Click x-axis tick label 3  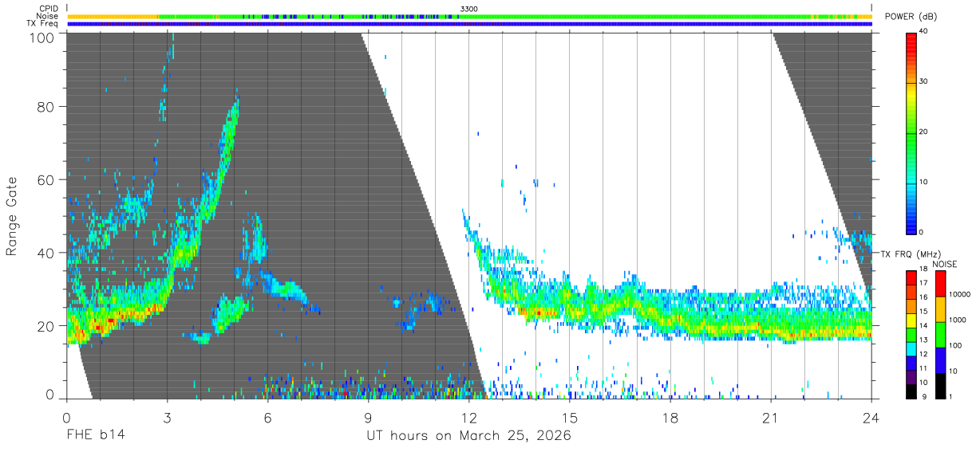(168, 418)
